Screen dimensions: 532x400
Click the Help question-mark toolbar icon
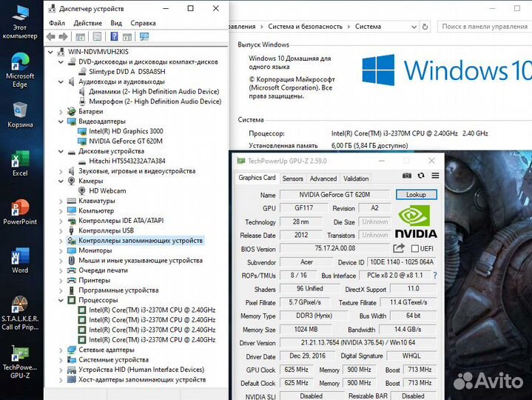click(115, 37)
